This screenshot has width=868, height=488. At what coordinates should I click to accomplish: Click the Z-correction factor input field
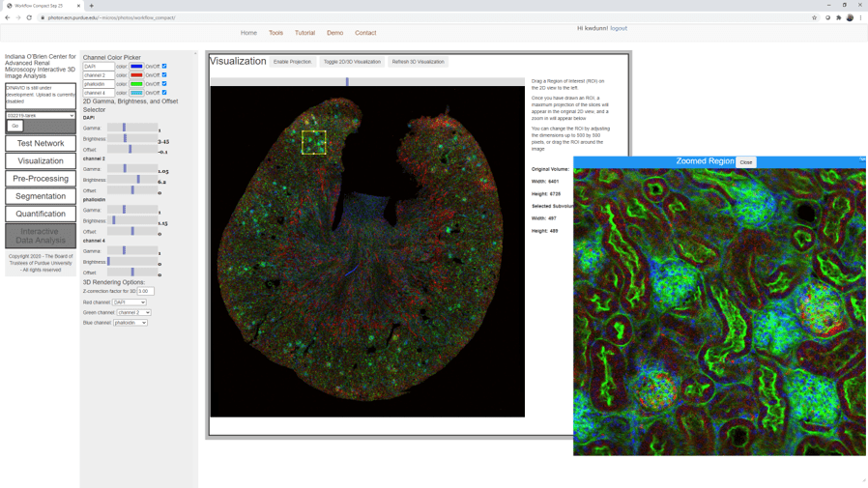pos(145,291)
